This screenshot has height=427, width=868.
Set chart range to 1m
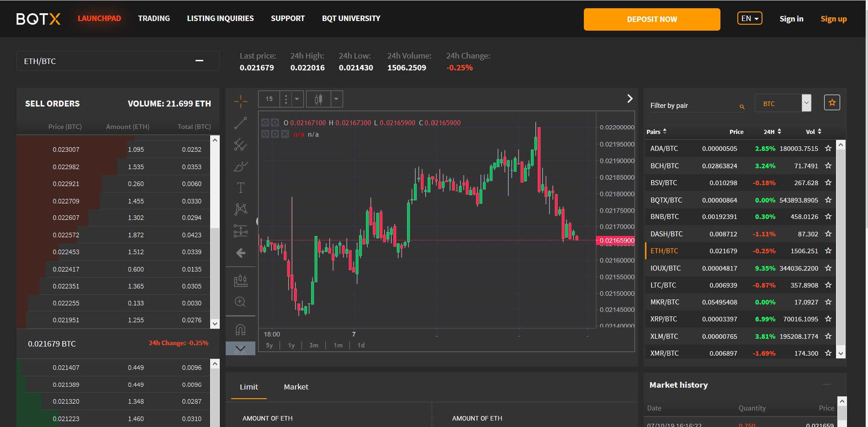pyautogui.click(x=338, y=345)
